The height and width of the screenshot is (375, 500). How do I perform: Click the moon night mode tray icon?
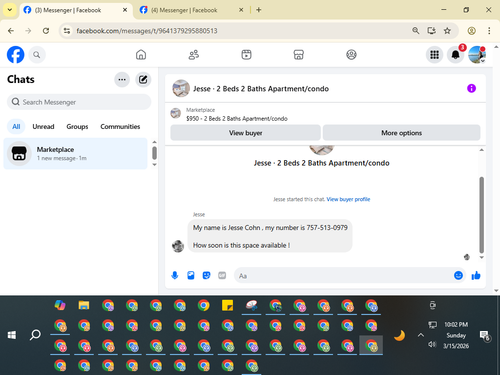[399, 335]
